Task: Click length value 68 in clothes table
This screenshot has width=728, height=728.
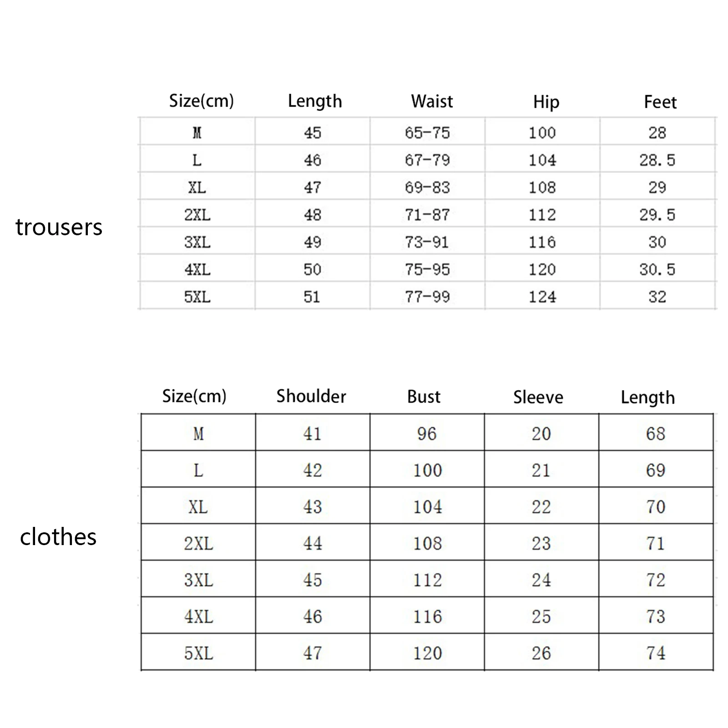Action: [x=656, y=433]
